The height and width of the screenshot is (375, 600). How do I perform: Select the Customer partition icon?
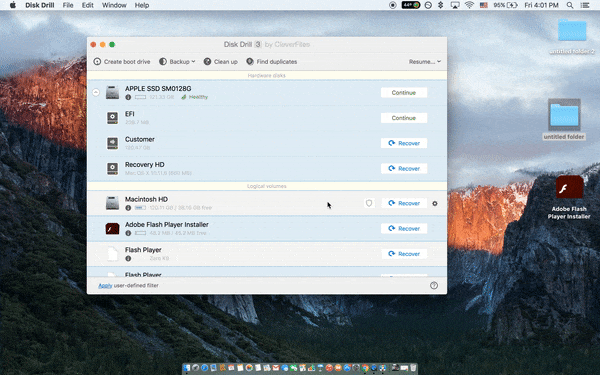click(x=112, y=143)
